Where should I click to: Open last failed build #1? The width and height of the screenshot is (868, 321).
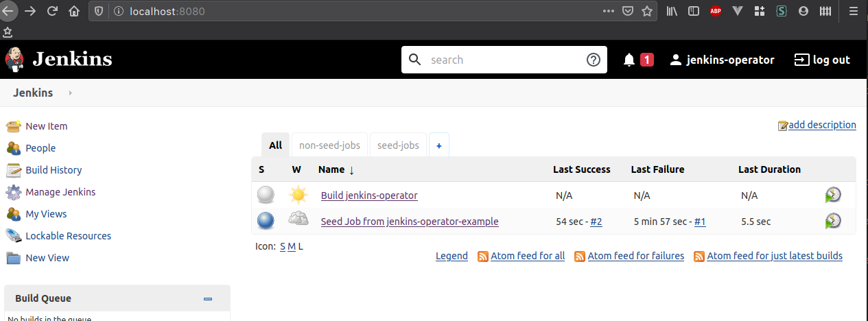point(700,222)
